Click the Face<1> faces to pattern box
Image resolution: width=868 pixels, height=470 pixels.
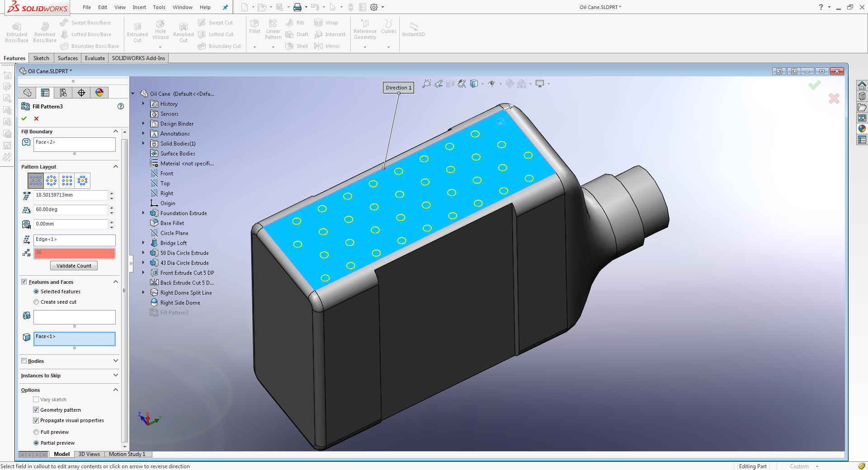point(75,339)
